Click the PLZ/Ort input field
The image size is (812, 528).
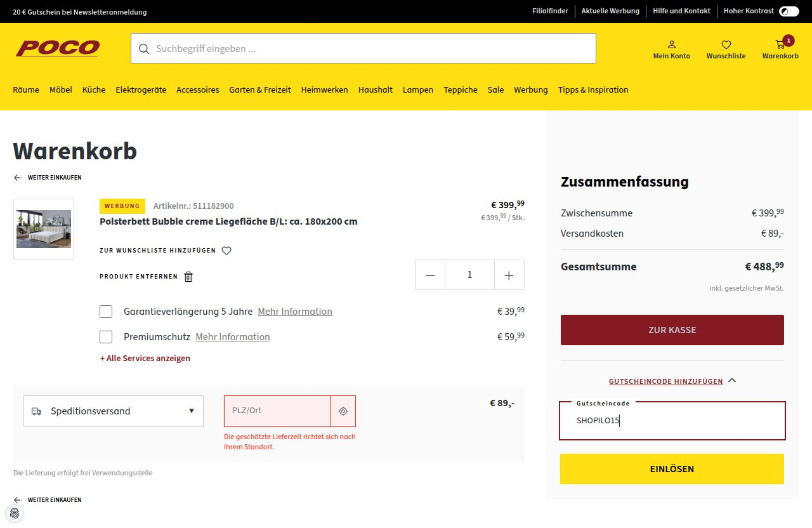[x=277, y=411]
